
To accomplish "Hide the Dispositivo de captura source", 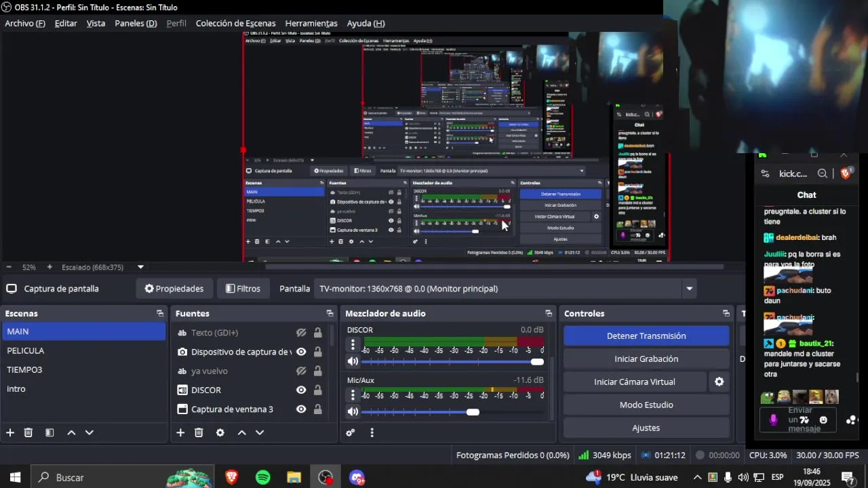I will (x=301, y=352).
